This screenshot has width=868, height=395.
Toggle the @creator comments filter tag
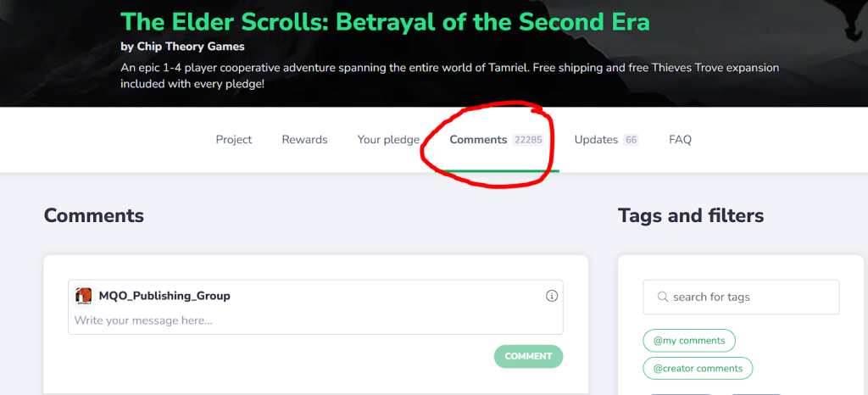pos(697,369)
